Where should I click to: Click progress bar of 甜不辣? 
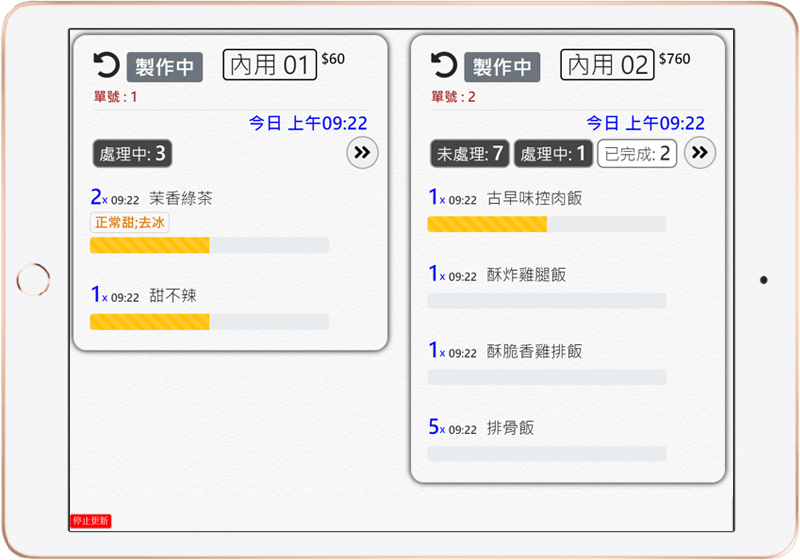[x=209, y=322]
